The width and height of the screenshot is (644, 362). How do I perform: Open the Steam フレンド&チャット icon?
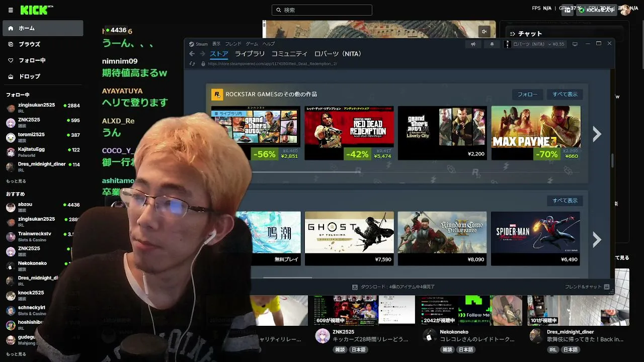[607, 287]
